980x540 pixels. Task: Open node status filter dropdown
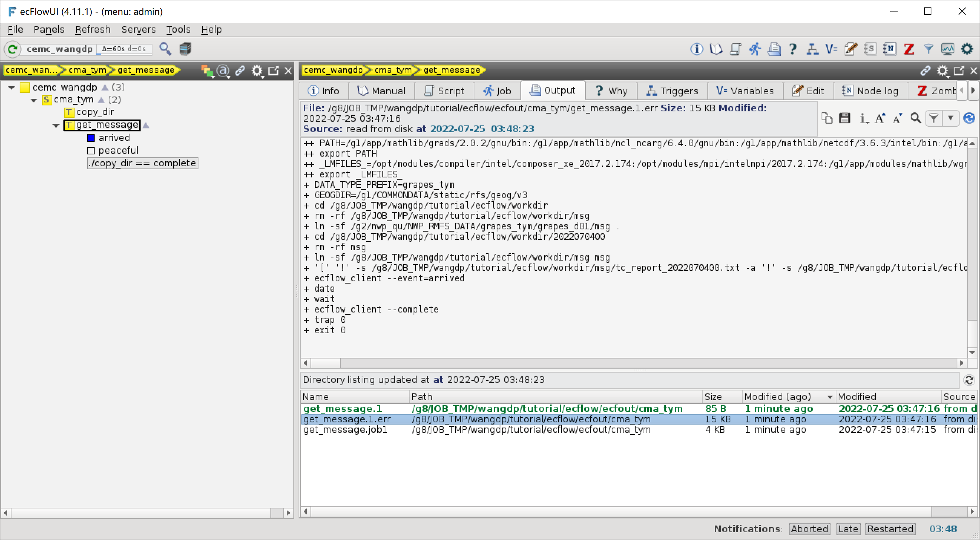[208, 71]
